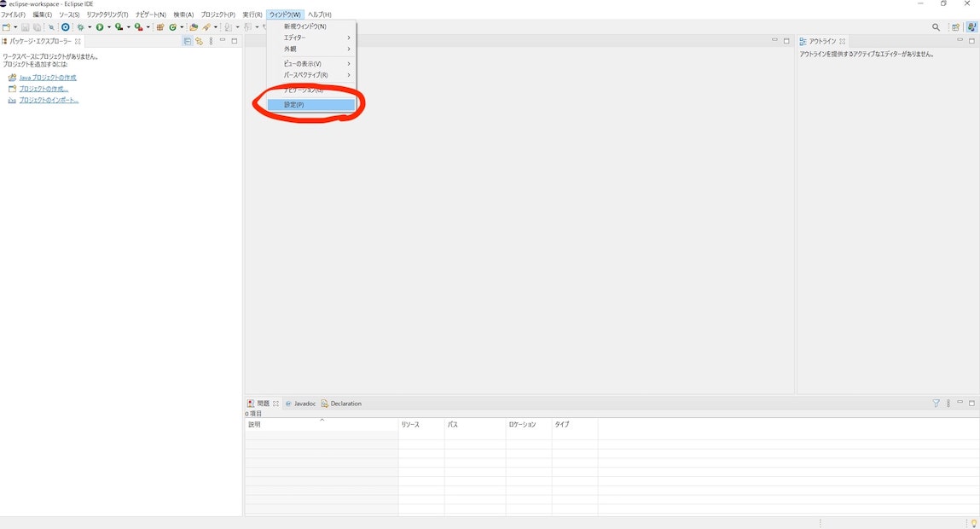
Task: Click the New wizard toolbar icon
Action: pos(6,27)
